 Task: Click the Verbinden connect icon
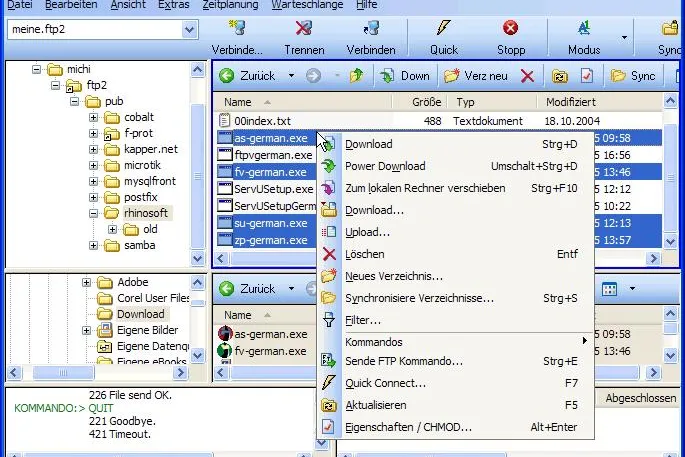pyautogui.click(x=371, y=29)
